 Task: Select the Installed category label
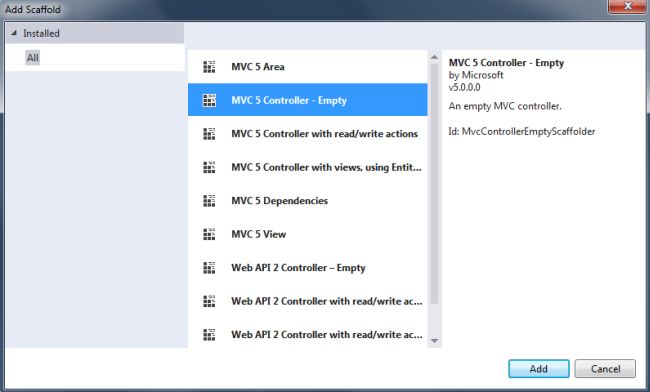point(41,33)
